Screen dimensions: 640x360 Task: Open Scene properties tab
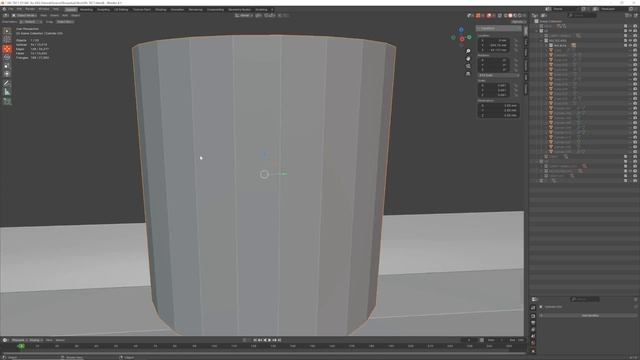[x=533, y=336]
